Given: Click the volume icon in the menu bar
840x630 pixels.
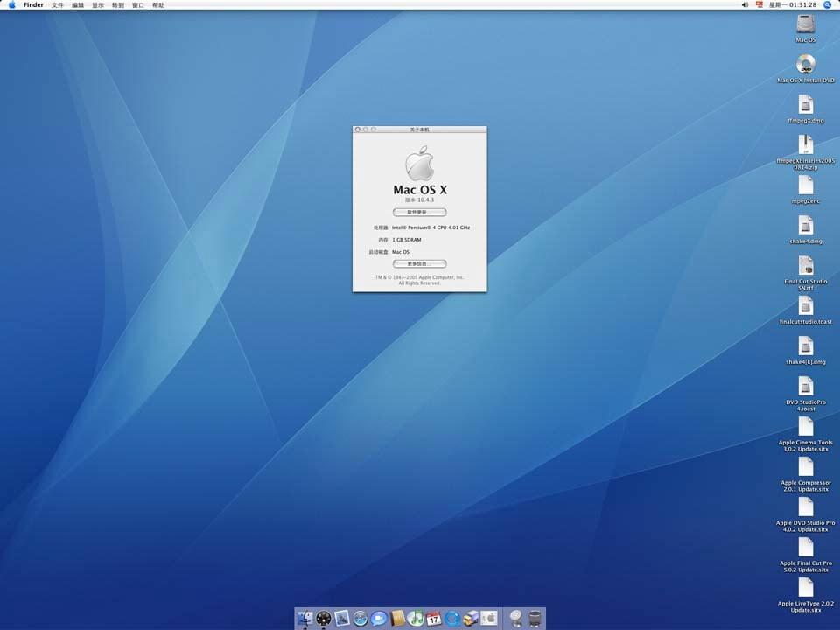Looking at the screenshot, I should (x=743, y=5).
